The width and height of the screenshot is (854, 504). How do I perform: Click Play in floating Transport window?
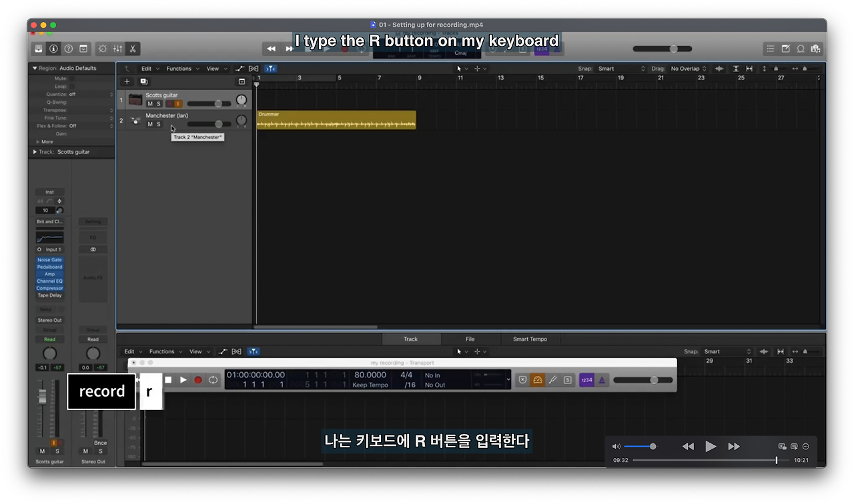click(x=183, y=380)
